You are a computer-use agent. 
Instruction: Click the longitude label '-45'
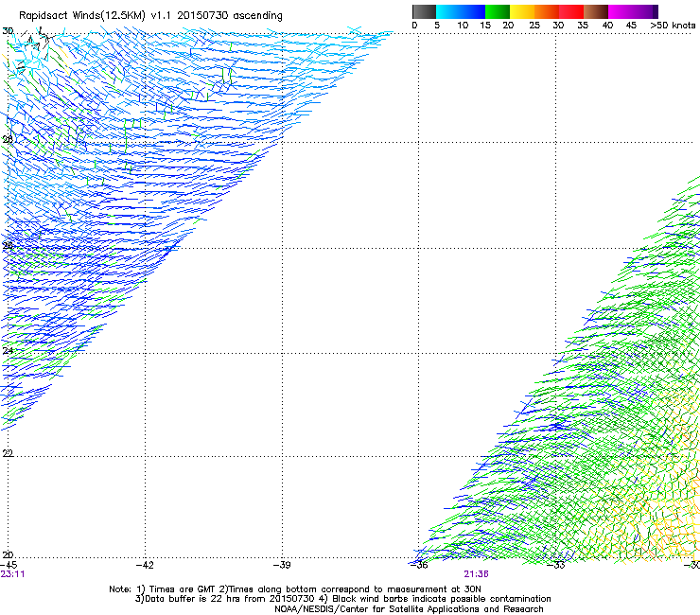coord(9,565)
